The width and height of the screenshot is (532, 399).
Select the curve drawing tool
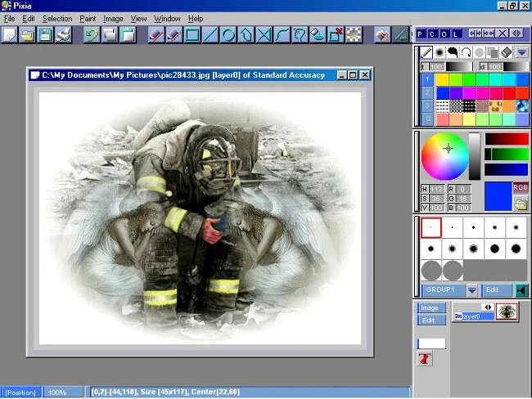[x=282, y=34]
